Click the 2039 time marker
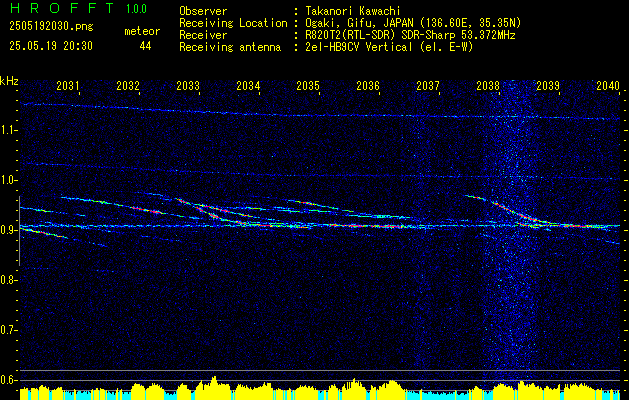This screenshot has height=400, width=629. tap(548, 85)
